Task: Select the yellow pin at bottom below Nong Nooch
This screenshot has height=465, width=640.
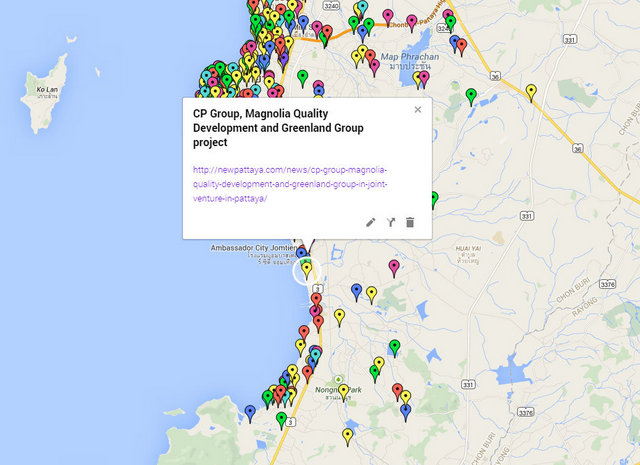Action: tap(347, 437)
